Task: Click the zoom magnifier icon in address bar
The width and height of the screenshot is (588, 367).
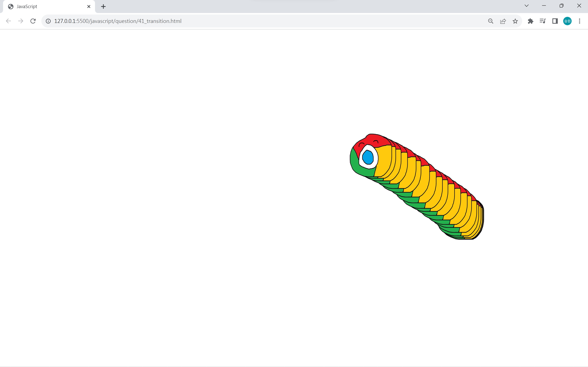Action: point(491,21)
